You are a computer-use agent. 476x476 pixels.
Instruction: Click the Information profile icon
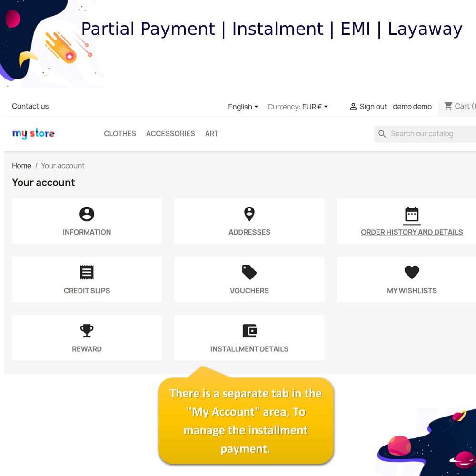pyautogui.click(x=87, y=214)
